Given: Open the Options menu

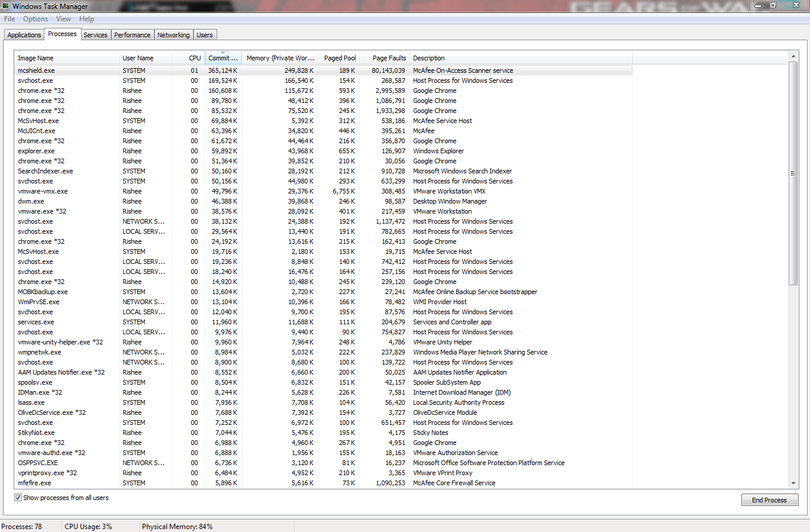Looking at the screenshot, I should [36, 19].
